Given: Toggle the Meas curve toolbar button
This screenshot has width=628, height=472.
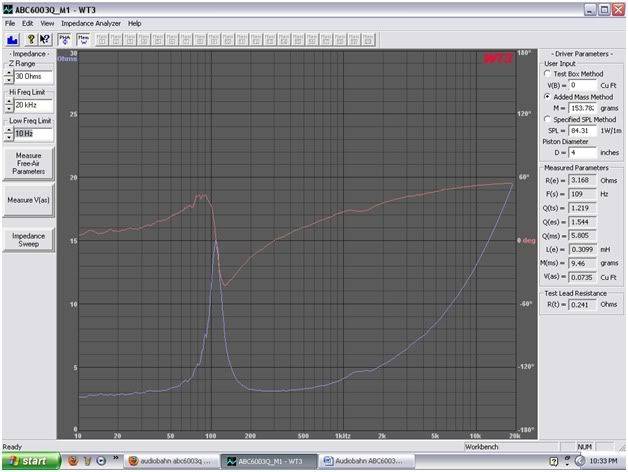Looking at the screenshot, I should (83, 40).
